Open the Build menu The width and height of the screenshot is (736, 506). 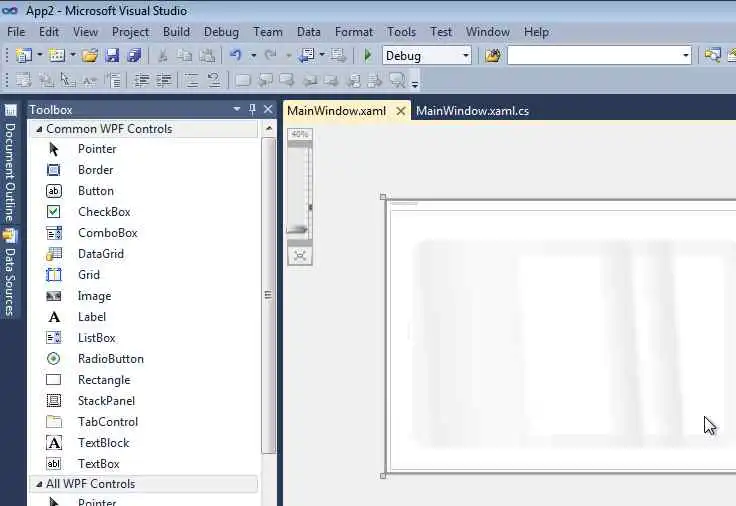(x=176, y=32)
